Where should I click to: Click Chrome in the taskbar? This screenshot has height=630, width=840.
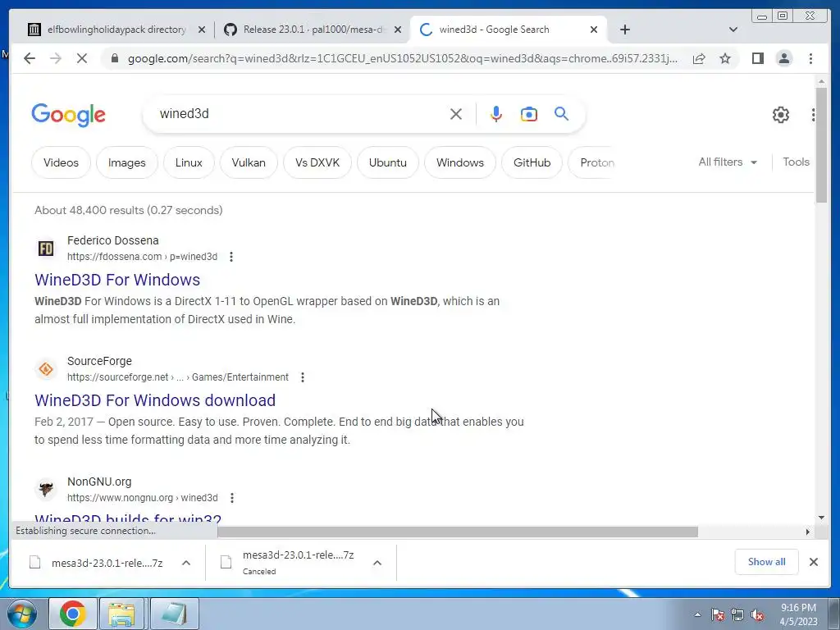coord(73,614)
